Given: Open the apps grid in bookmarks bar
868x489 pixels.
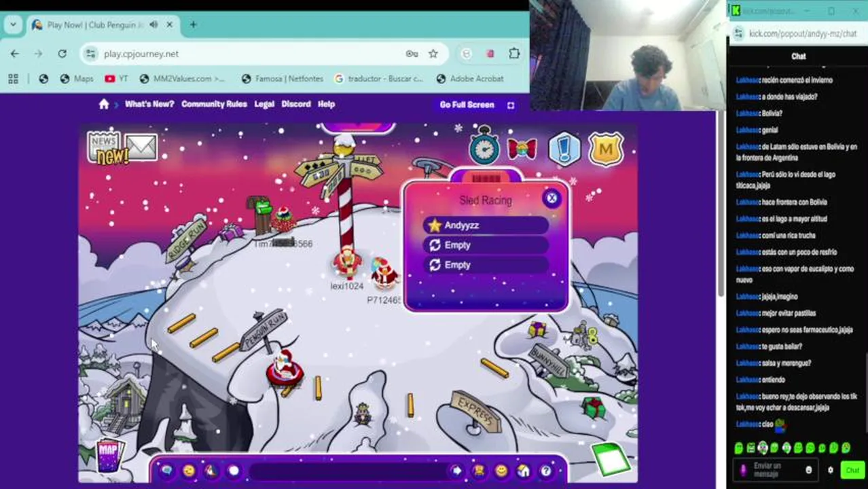Looking at the screenshot, I should (13, 79).
